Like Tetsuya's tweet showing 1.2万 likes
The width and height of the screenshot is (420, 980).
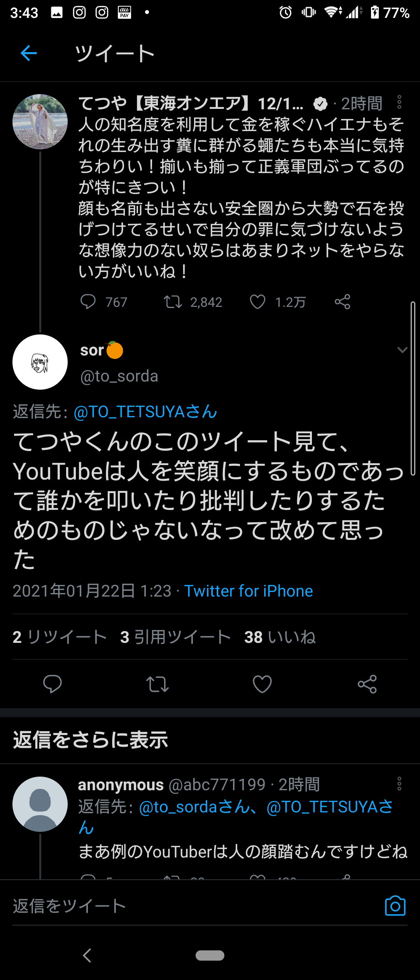coord(257,302)
